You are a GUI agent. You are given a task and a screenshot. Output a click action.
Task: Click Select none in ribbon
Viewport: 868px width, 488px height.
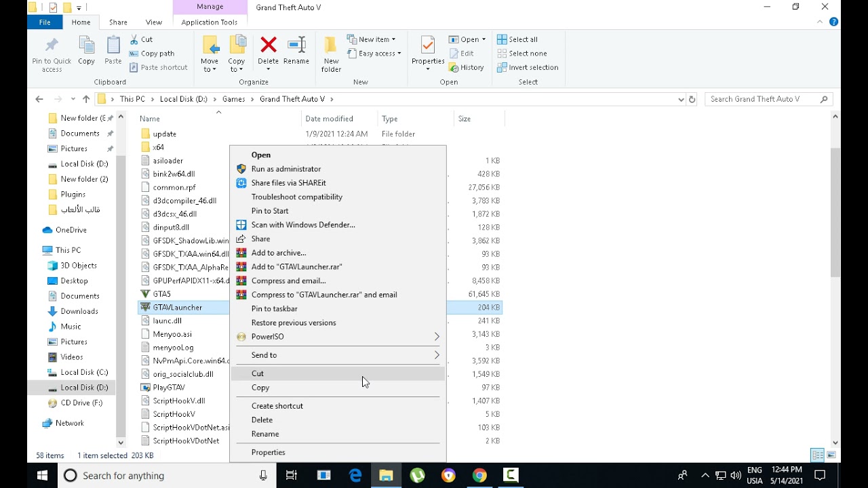(521, 54)
